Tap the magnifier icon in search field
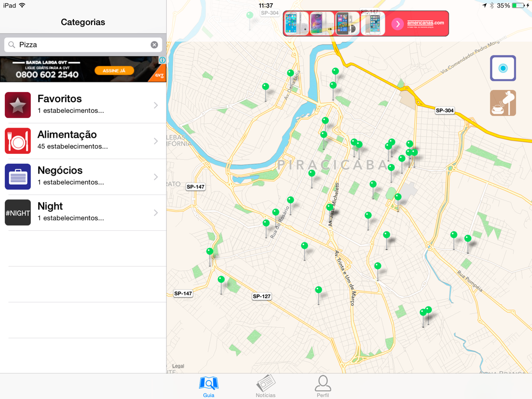Screen dimensions: 532x399 pyautogui.click(x=12, y=45)
